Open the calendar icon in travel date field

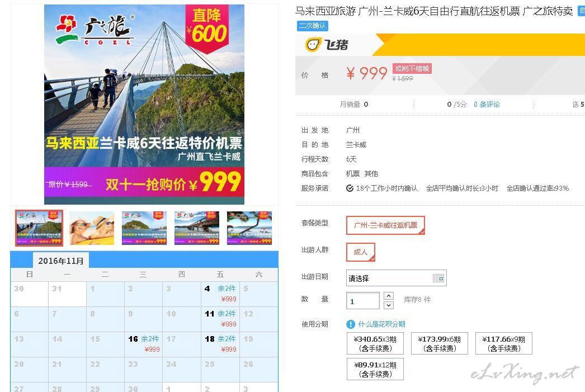(x=438, y=278)
